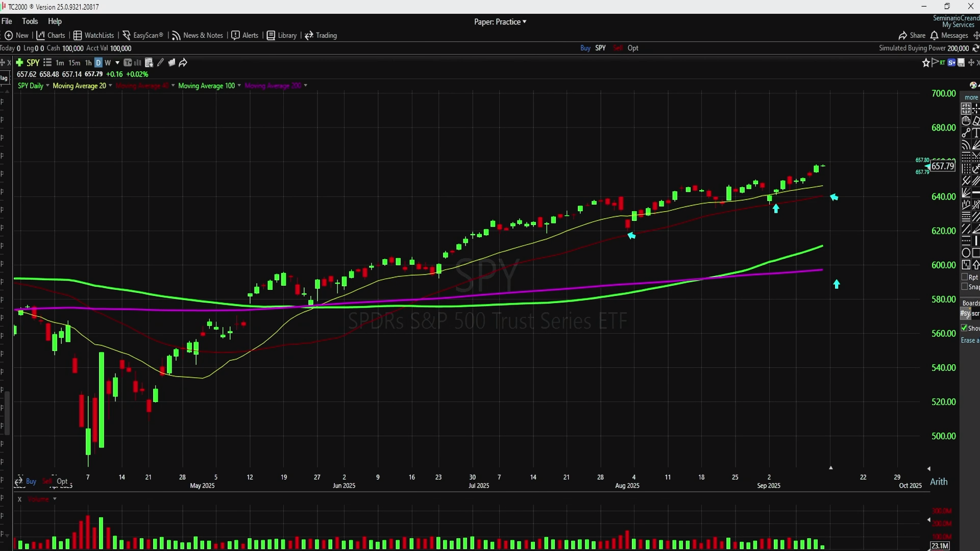Viewport: 980px width, 551px height.
Task: Click the favorite star icon
Action: click(x=926, y=62)
